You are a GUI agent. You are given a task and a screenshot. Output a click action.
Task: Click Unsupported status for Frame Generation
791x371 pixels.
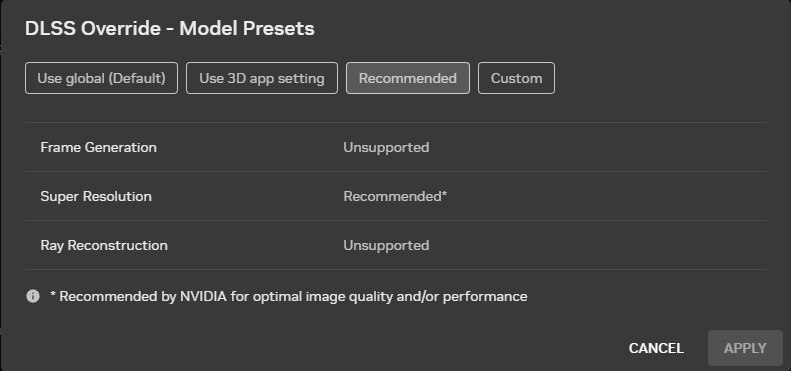pyautogui.click(x=386, y=147)
